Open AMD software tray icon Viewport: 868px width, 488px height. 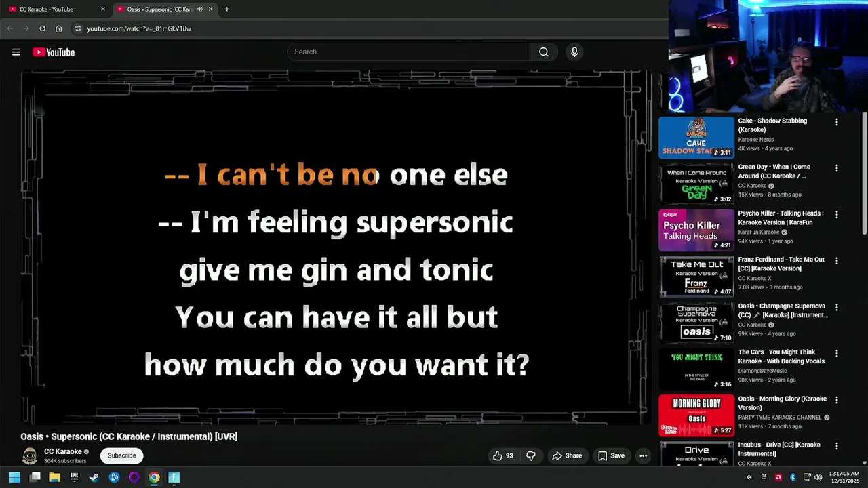pos(778,477)
